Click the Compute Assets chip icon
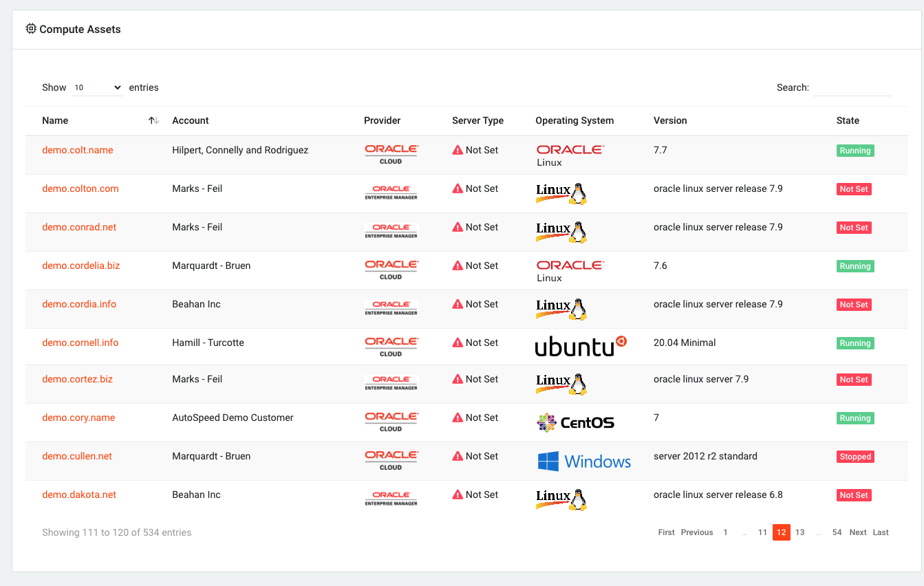The image size is (924, 586). click(31, 29)
